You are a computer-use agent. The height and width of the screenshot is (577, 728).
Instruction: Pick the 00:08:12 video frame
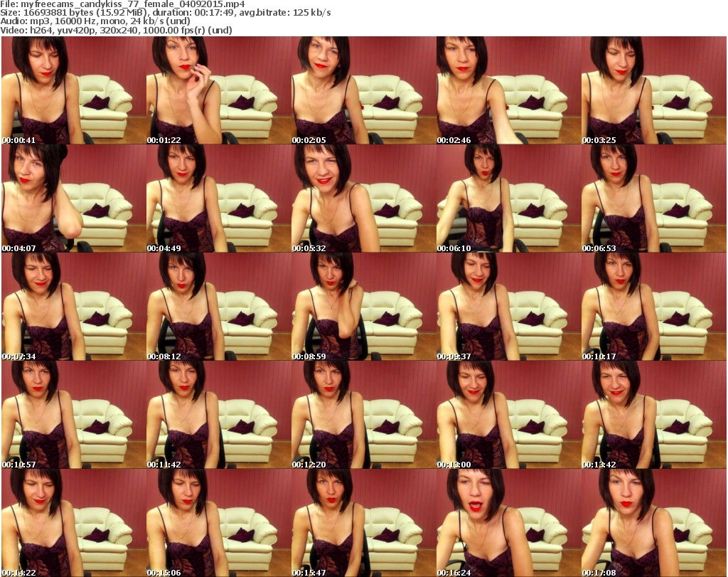point(218,307)
